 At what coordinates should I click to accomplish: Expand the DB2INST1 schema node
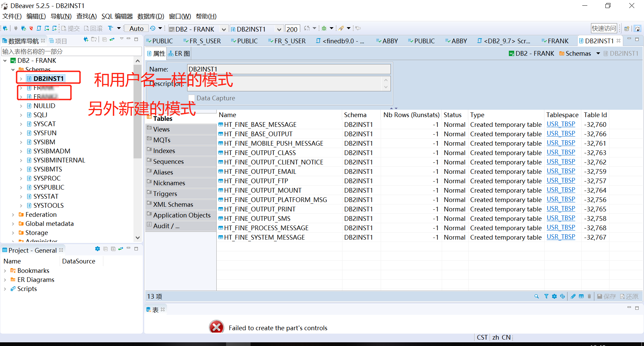pos(21,79)
